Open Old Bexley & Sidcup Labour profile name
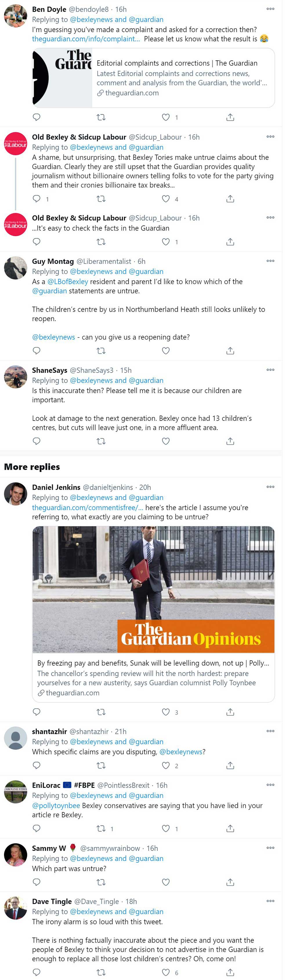The height and width of the screenshot is (980, 290). (79, 137)
